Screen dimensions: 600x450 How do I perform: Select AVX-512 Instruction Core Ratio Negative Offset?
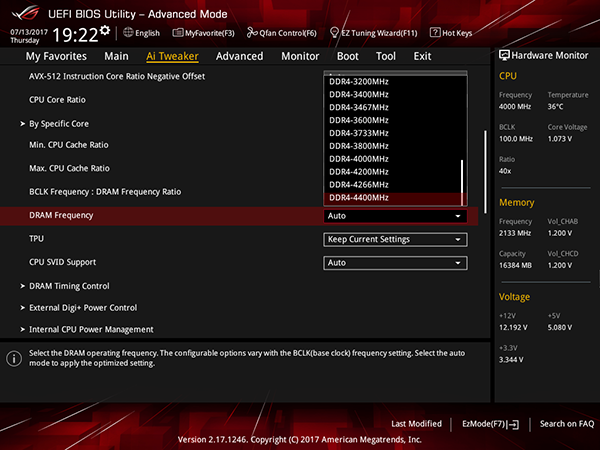click(x=117, y=77)
